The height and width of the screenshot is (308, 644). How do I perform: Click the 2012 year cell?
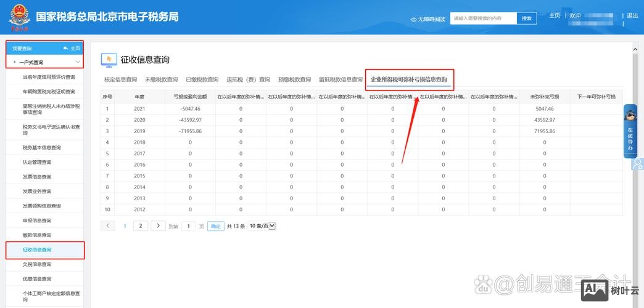[x=139, y=209]
